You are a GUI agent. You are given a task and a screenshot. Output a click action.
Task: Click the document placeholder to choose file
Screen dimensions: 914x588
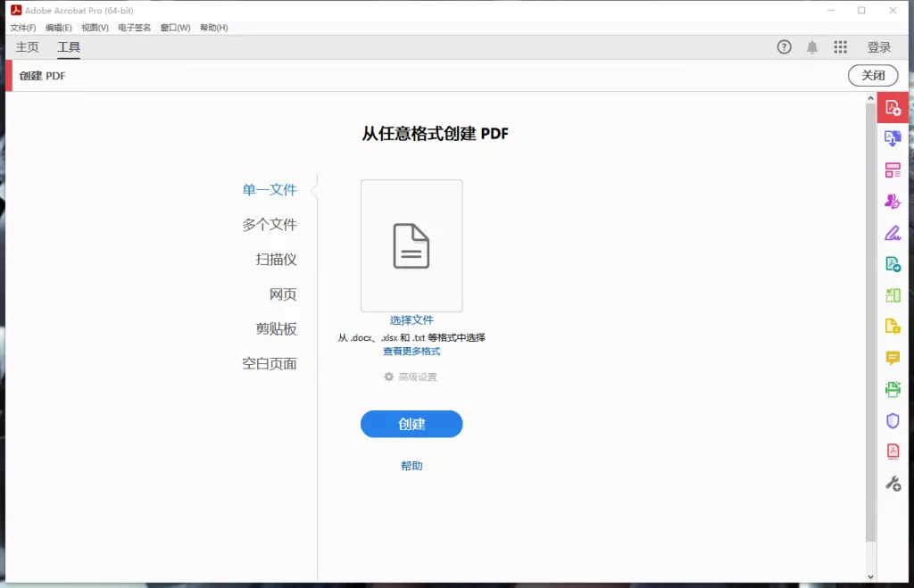click(411, 245)
